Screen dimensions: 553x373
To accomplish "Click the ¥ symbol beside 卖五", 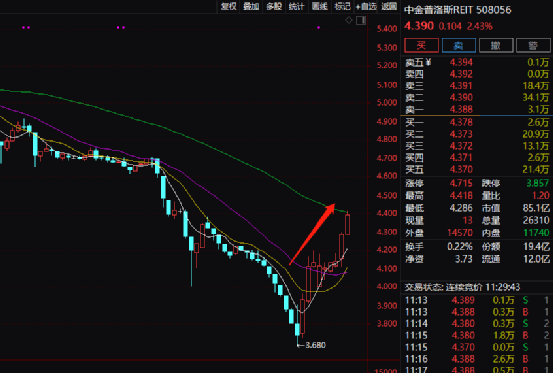I will pos(428,62).
